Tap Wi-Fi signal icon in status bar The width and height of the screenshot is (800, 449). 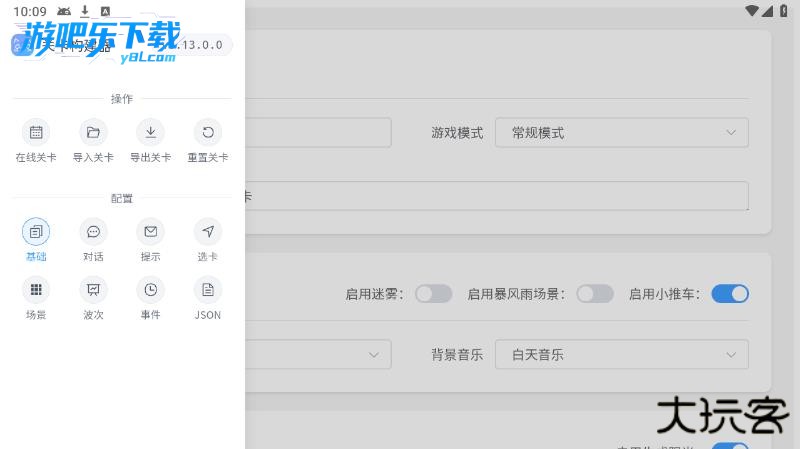[752, 11]
